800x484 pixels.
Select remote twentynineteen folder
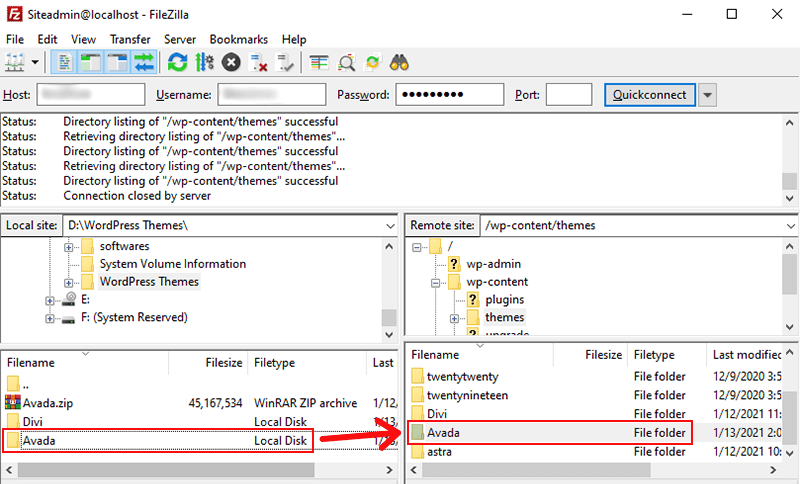pyautogui.click(x=467, y=395)
